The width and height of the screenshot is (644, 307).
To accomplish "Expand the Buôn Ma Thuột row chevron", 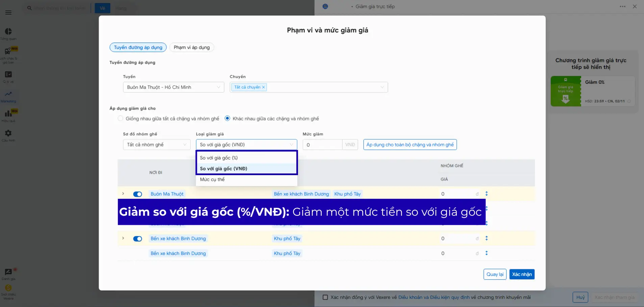I will click(123, 194).
